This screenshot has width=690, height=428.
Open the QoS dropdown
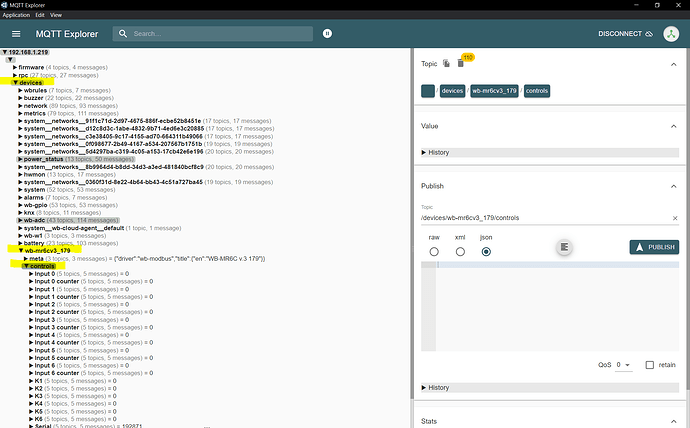tap(623, 365)
